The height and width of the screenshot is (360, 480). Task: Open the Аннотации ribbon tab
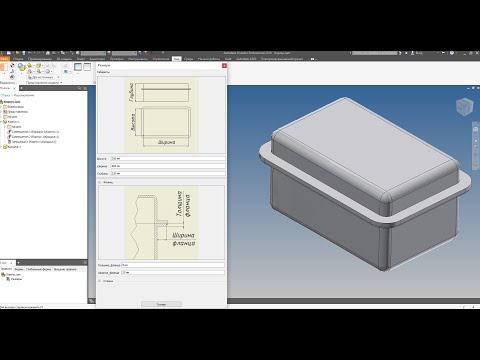[x=97, y=59]
